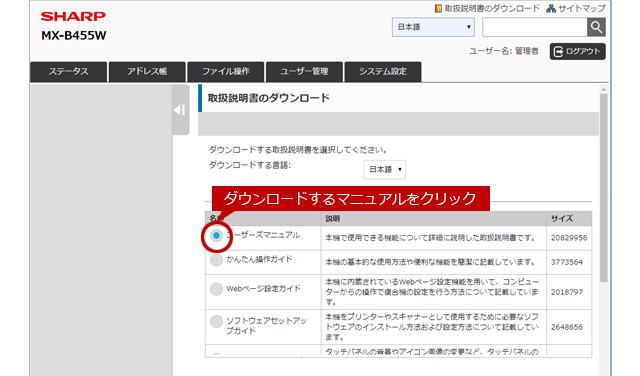Click 取扱説明書のダウンロード header link
The image size is (640, 376).
coord(492,9)
